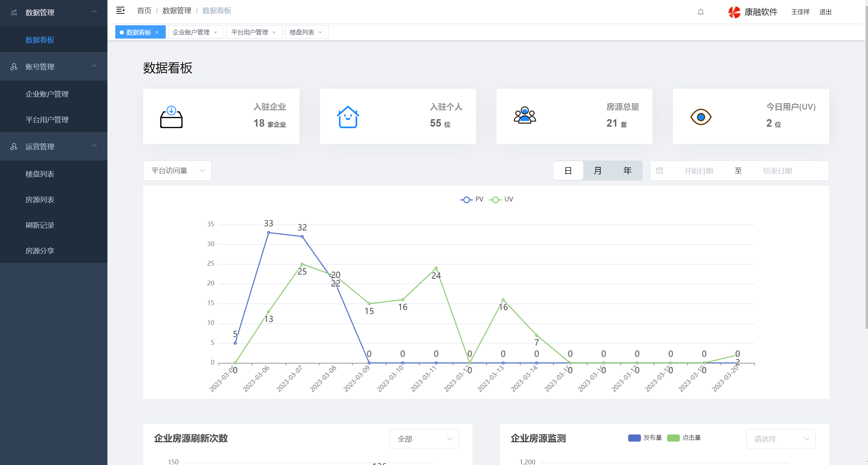
Task: Click the 数据管理 chart icon in sidebar
Action: (x=14, y=13)
